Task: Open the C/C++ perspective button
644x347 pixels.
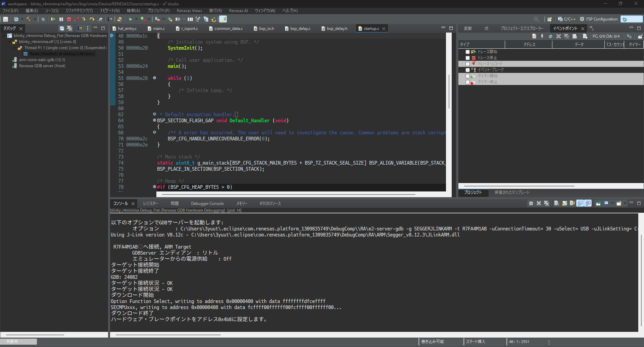Action: tap(566, 19)
